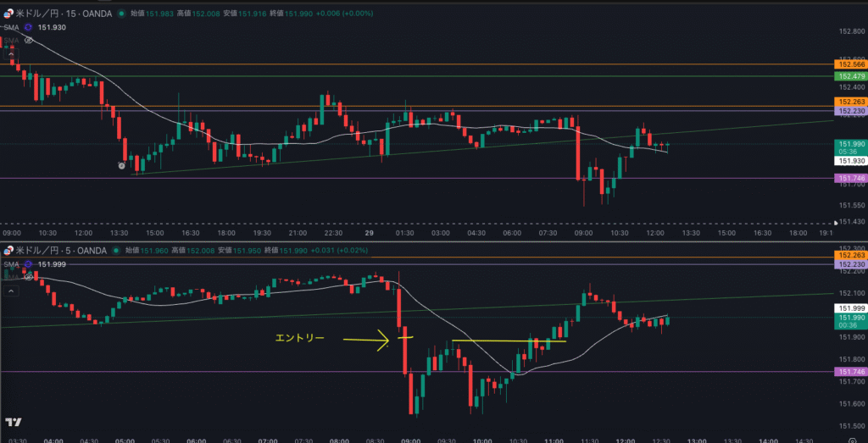Click the orange 152.566 price label

point(850,64)
